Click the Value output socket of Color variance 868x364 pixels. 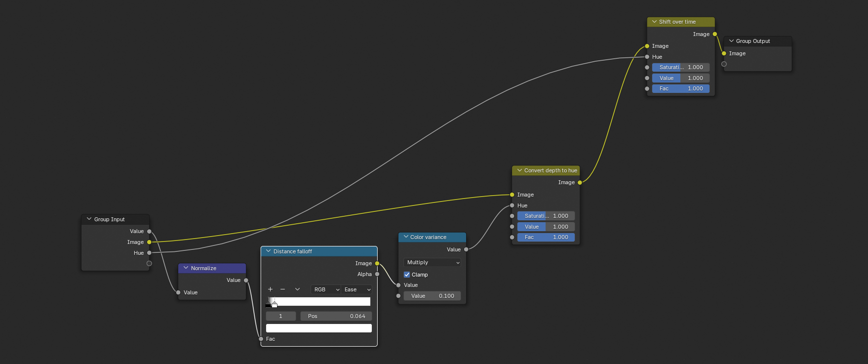tap(466, 249)
